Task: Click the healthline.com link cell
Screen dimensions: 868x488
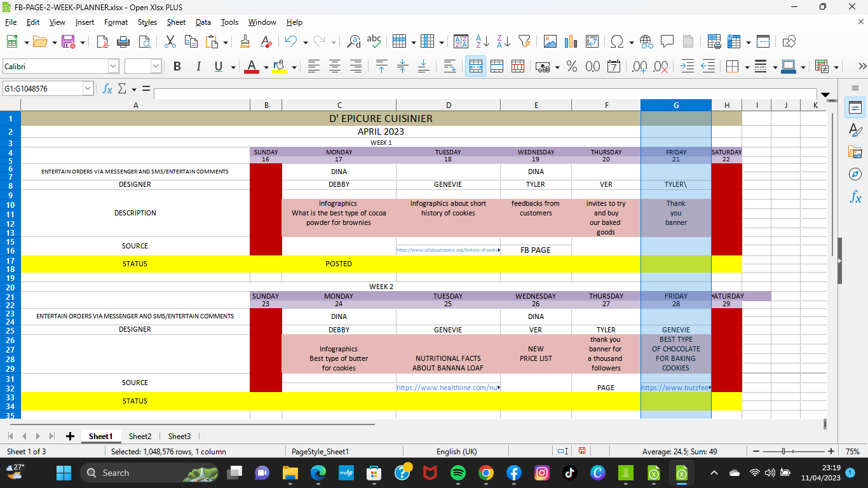Action: tap(448, 388)
